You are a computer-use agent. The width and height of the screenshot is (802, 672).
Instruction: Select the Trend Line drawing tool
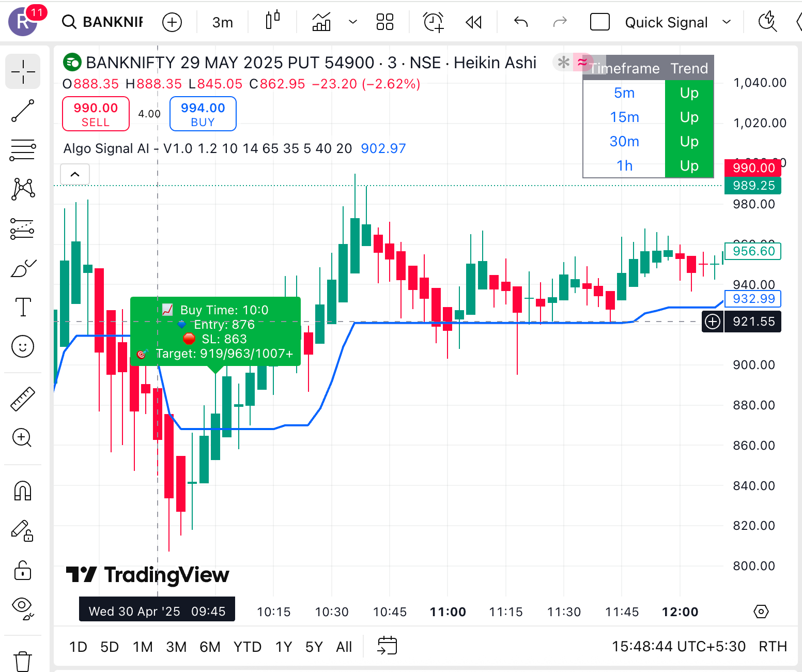pyautogui.click(x=23, y=112)
